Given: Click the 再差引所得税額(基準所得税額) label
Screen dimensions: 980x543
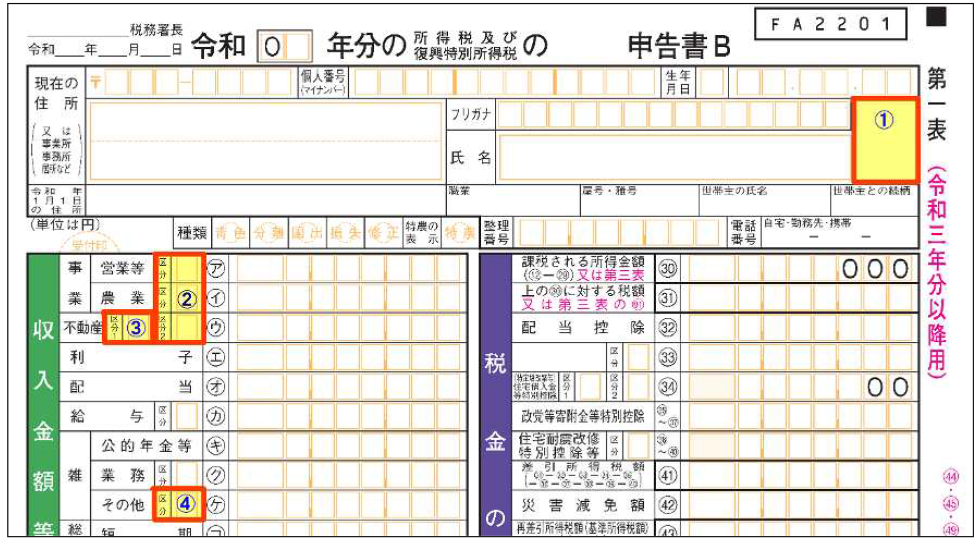Looking at the screenshot, I should tap(582, 528).
